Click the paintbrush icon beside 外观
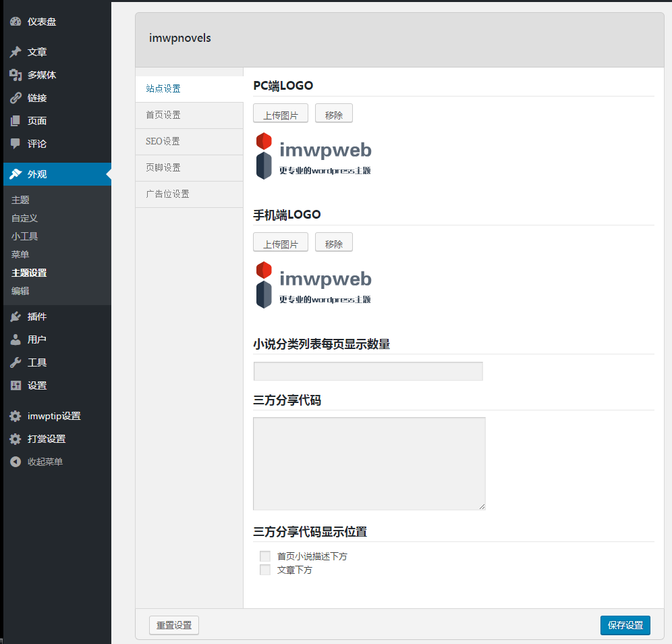 click(x=16, y=174)
